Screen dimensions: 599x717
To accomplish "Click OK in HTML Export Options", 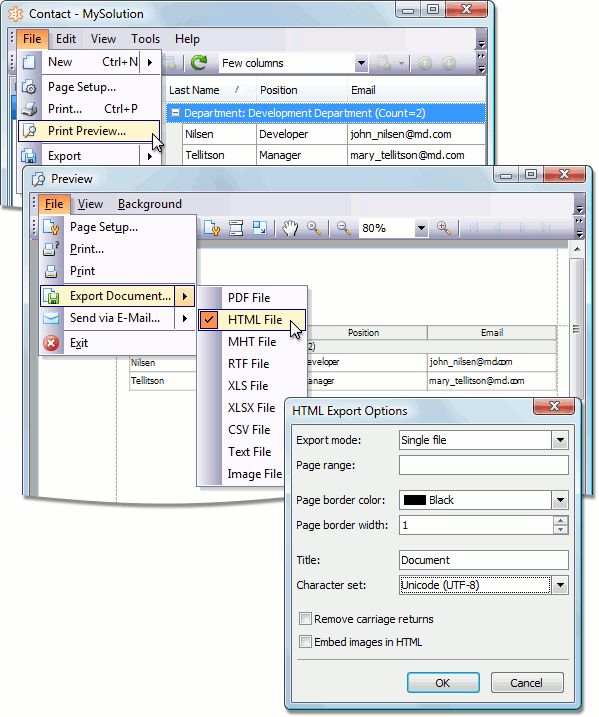I will coord(443,683).
